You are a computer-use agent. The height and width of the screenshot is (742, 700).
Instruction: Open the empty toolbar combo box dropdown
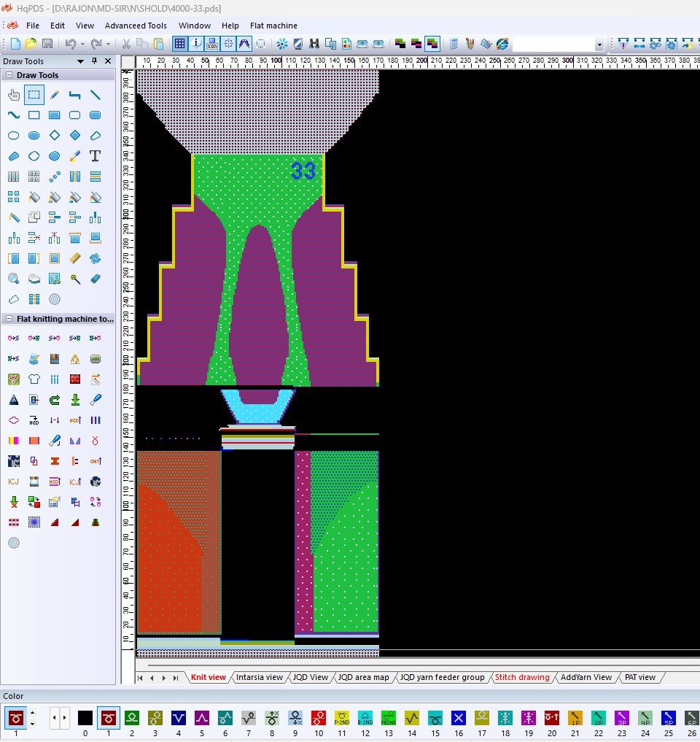click(x=599, y=45)
